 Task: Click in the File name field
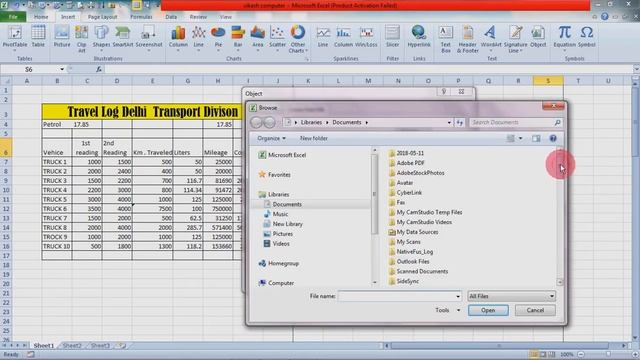tap(400, 296)
